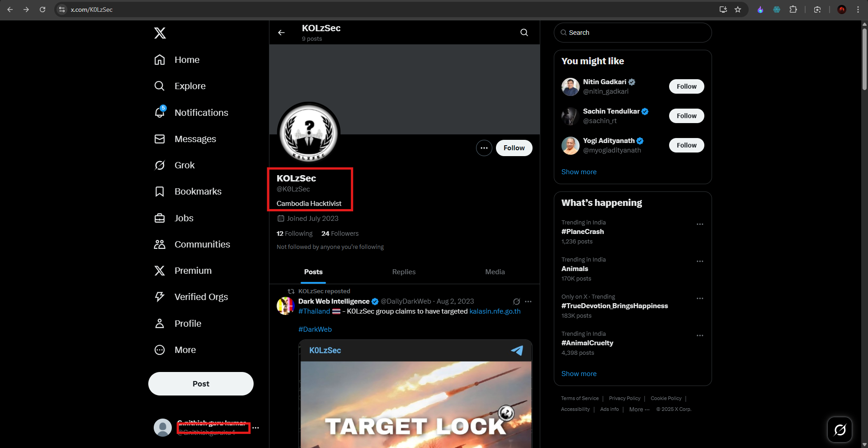
Task: Open the kalasin.nfe.go.th link
Action: coord(495,311)
